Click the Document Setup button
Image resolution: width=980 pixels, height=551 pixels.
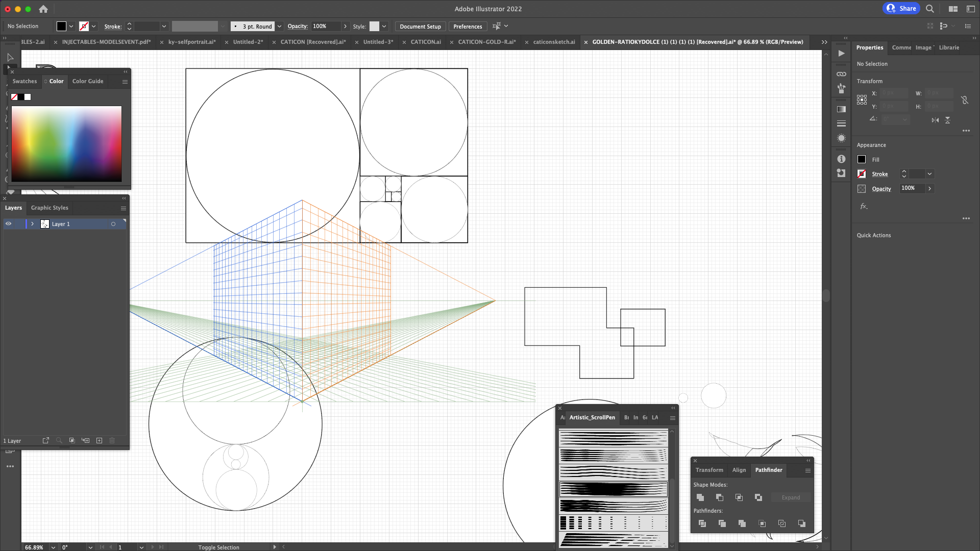pyautogui.click(x=420, y=26)
